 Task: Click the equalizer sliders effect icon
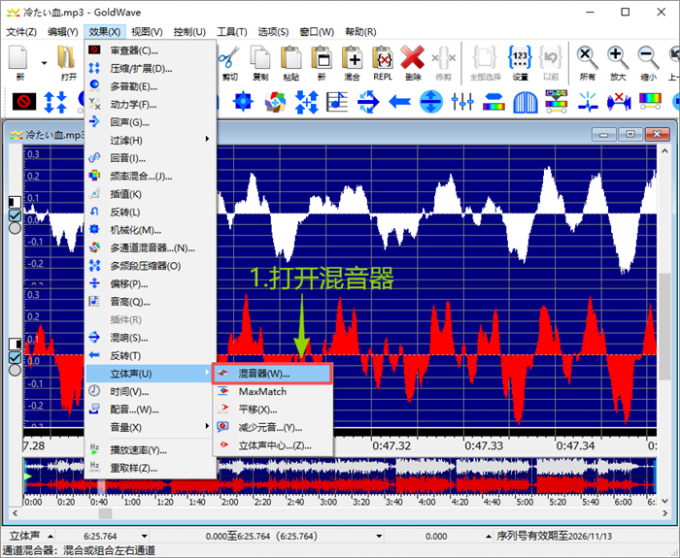click(x=462, y=102)
